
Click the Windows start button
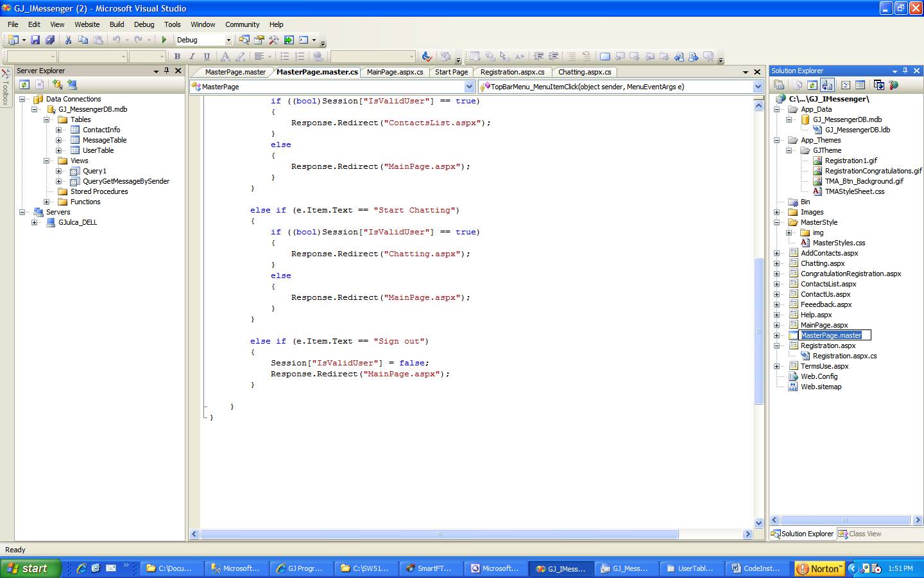click(30, 568)
